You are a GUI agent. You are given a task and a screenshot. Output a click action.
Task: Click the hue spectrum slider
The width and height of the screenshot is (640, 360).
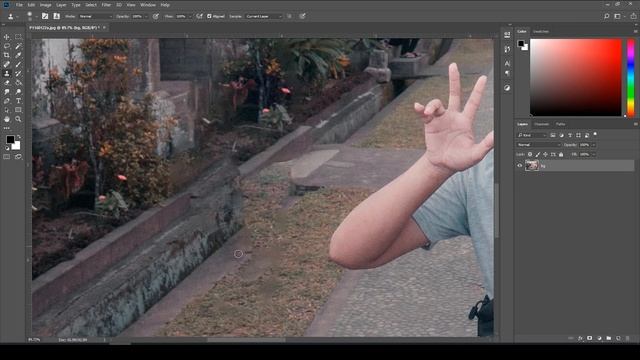click(631, 78)
